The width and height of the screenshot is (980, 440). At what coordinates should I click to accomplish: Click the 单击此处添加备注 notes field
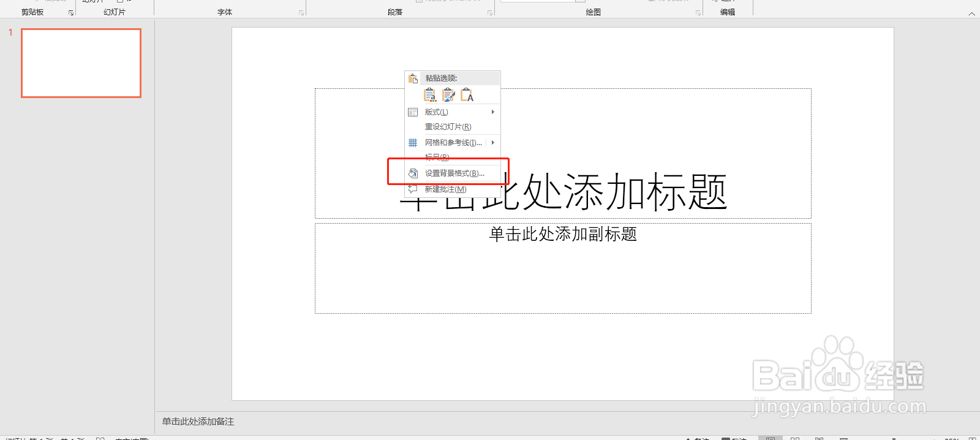pyautogui.click(x=198, y=422)
